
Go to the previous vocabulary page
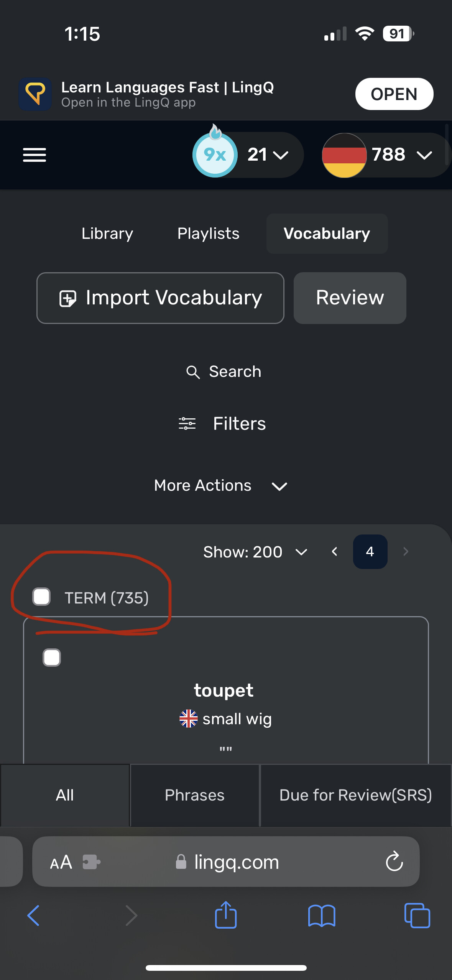click(x=334, y=552)
